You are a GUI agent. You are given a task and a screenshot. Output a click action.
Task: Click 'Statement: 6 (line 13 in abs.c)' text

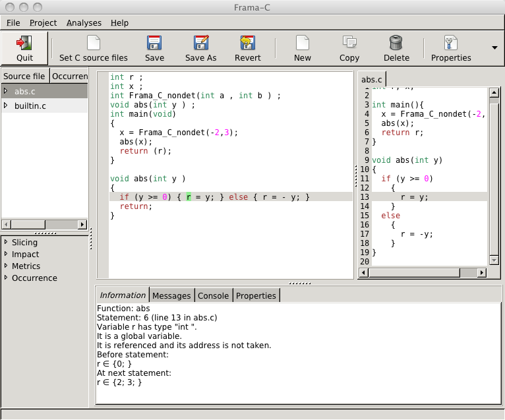tap(157, 318)
